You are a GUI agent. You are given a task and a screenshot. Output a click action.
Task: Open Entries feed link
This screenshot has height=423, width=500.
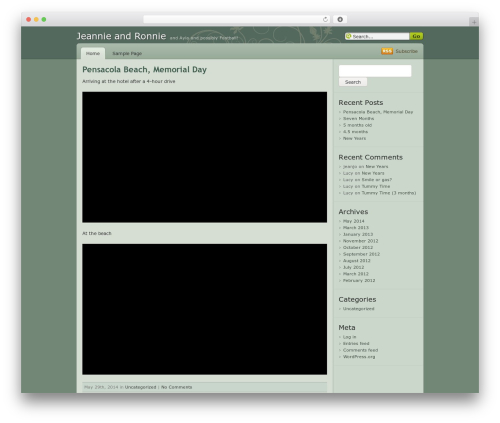point(356,343)
